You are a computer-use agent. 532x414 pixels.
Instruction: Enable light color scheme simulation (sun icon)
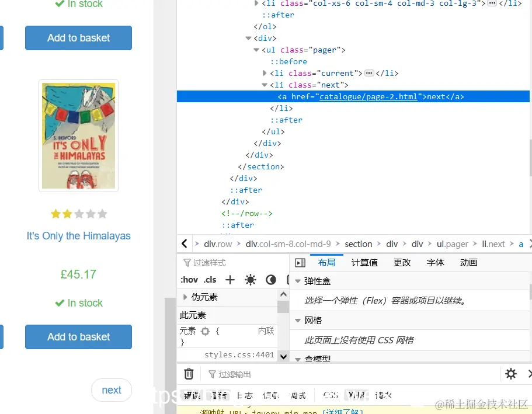tap(250, 279)
